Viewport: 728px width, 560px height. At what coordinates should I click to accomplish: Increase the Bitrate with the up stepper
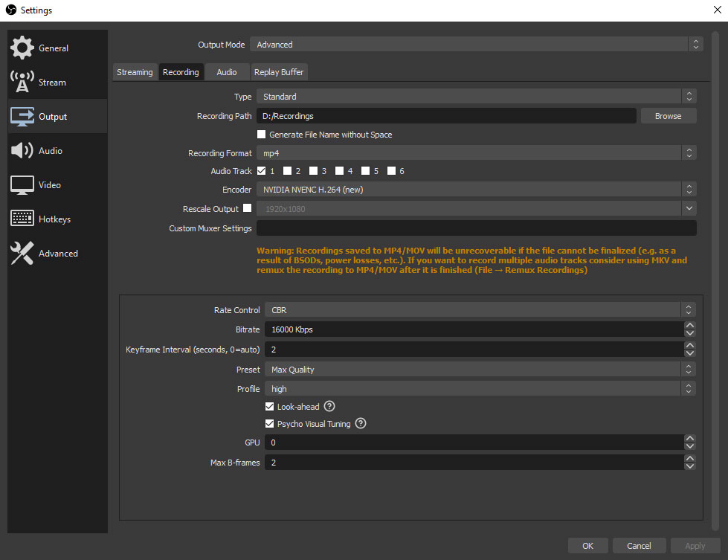pos(689,325)
